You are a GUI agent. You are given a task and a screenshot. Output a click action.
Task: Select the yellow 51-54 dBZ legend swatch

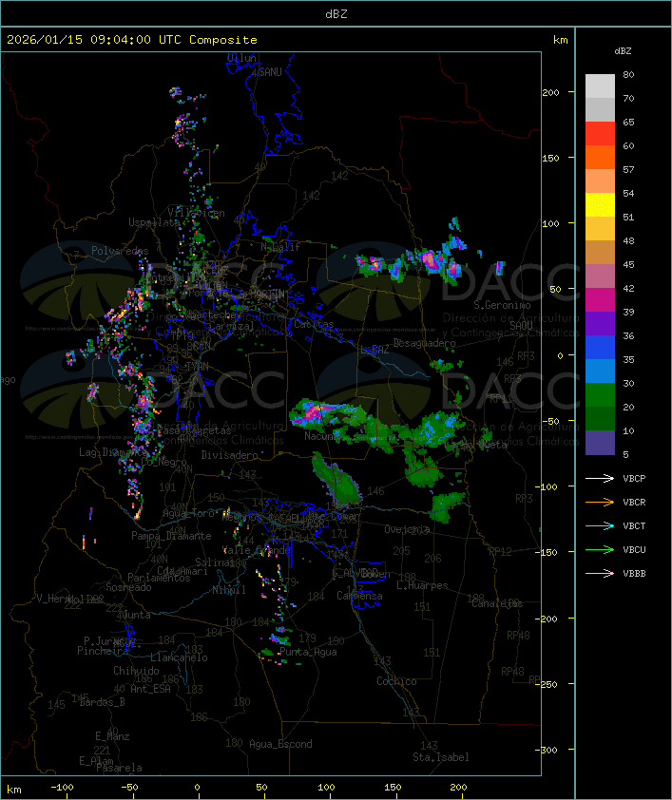click(600, 205)
